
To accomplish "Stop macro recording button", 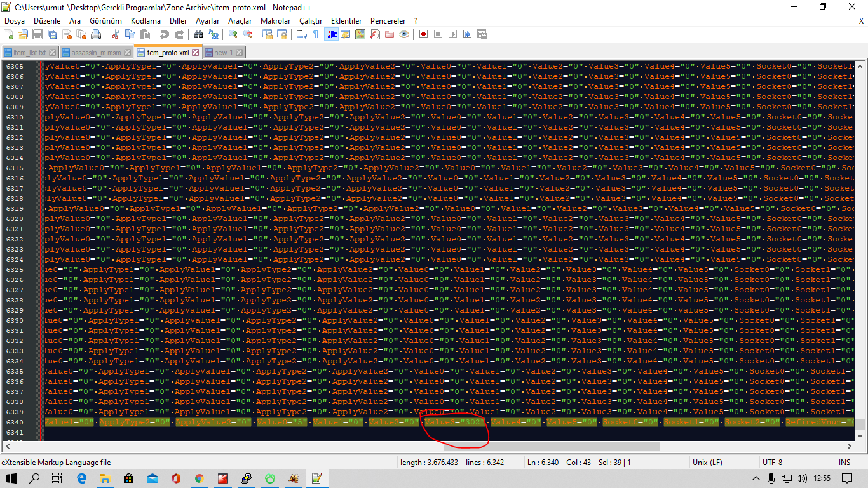I will click(x=438, y=34).
